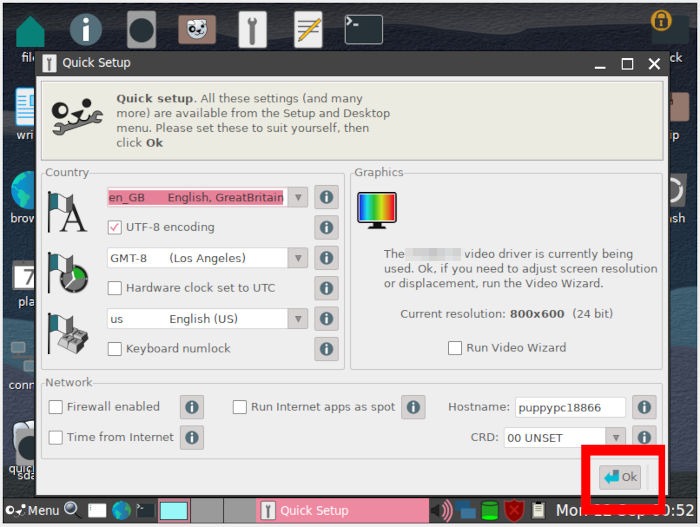
Task: Open the Menu button on the taskbar
Action: pos(32,510)
